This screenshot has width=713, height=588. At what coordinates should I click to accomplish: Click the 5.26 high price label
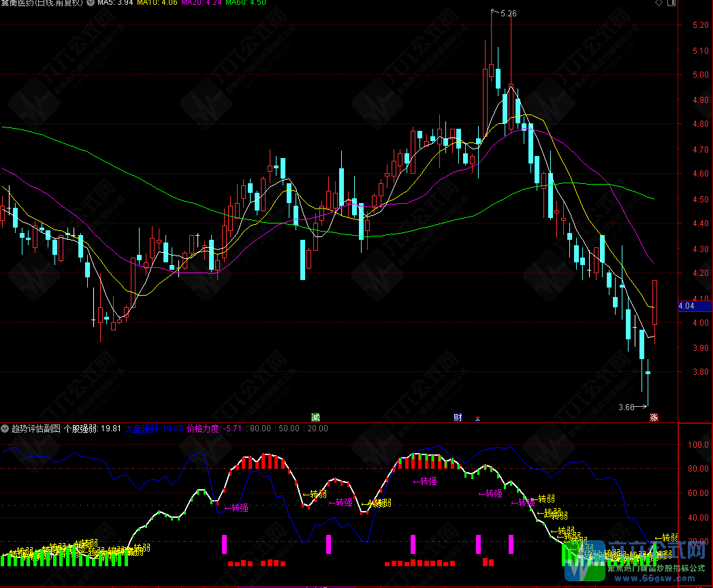(509, 14)
